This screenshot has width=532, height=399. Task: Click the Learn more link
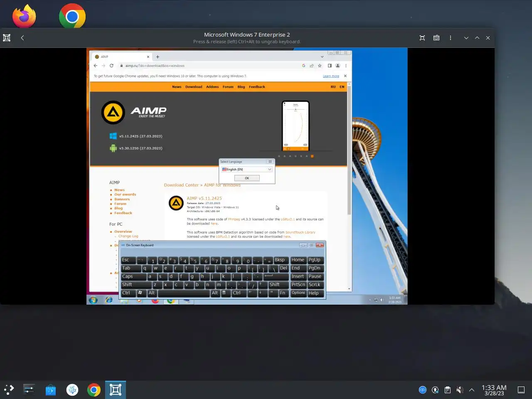point(331,76)
